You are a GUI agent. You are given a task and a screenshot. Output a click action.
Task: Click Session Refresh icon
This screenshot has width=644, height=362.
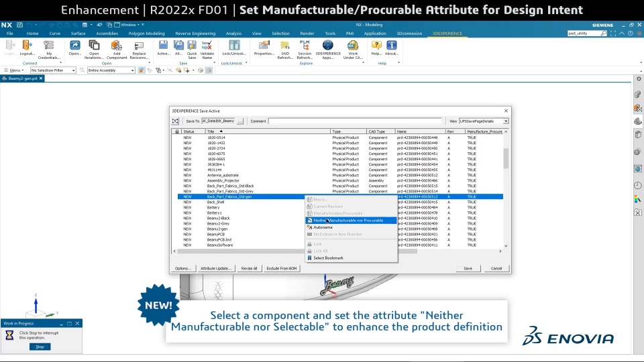(x=305, y=50)
